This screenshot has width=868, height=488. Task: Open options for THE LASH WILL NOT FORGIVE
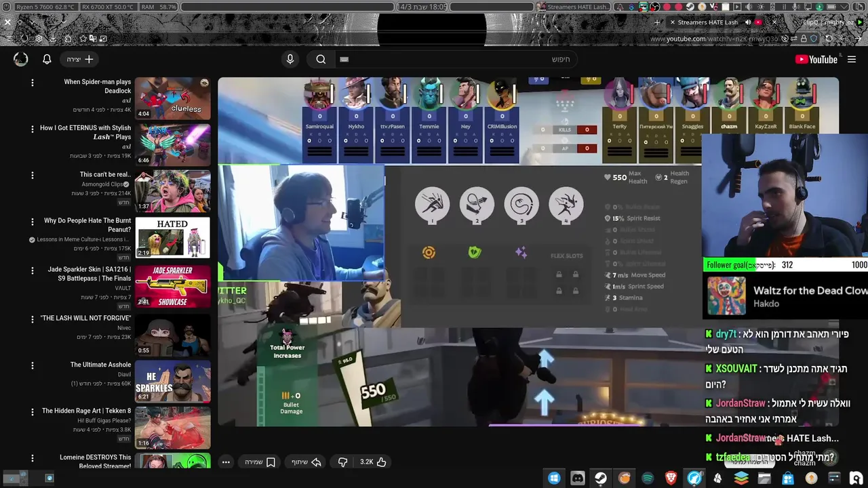[x=32, y=319]
